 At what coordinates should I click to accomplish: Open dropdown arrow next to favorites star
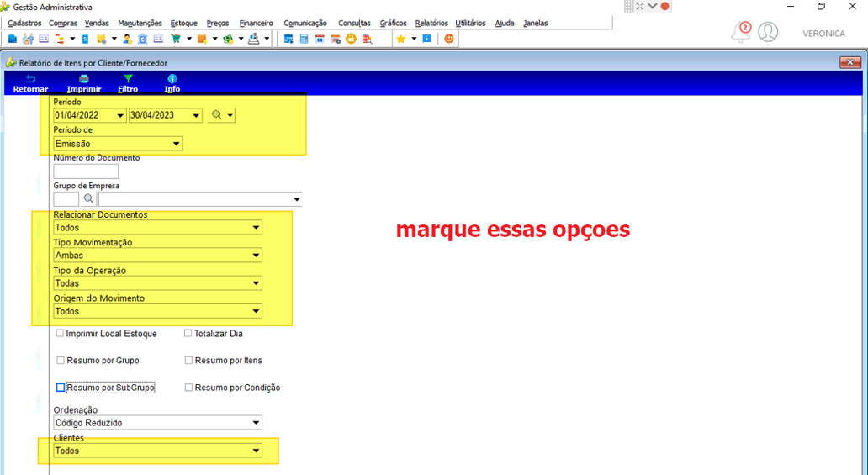[414, 39]
